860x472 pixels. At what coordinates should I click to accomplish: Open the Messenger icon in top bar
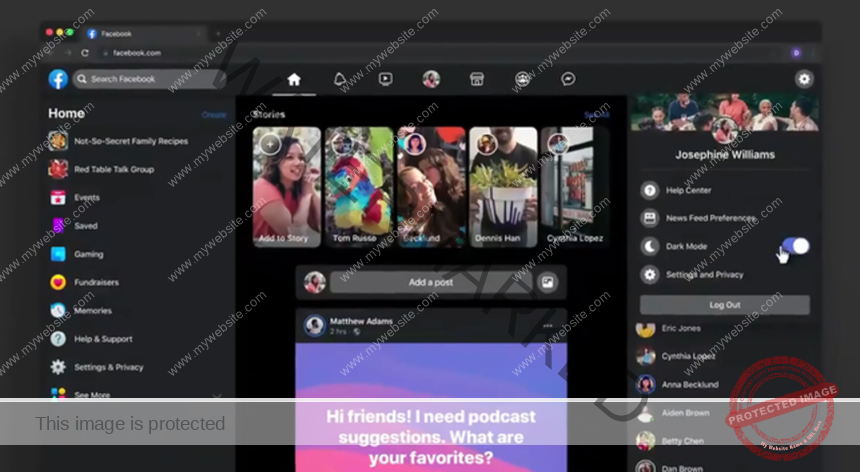point(568,79)
